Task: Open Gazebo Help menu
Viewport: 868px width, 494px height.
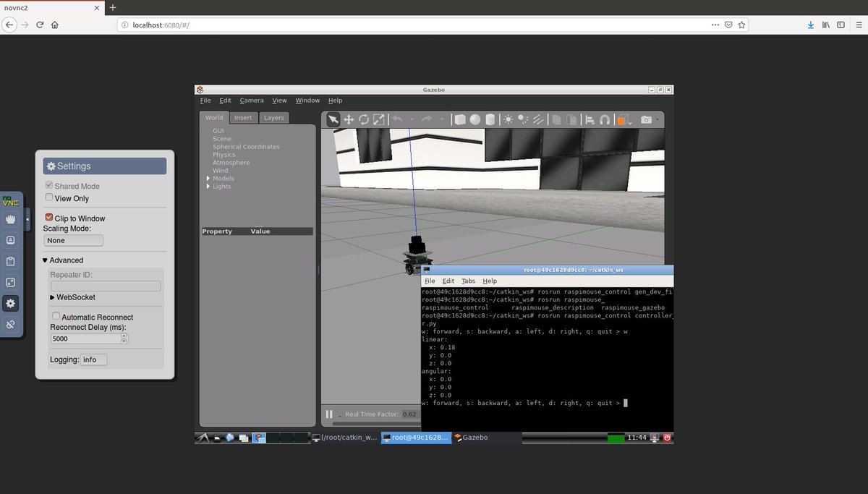Action: click(335, 101)
